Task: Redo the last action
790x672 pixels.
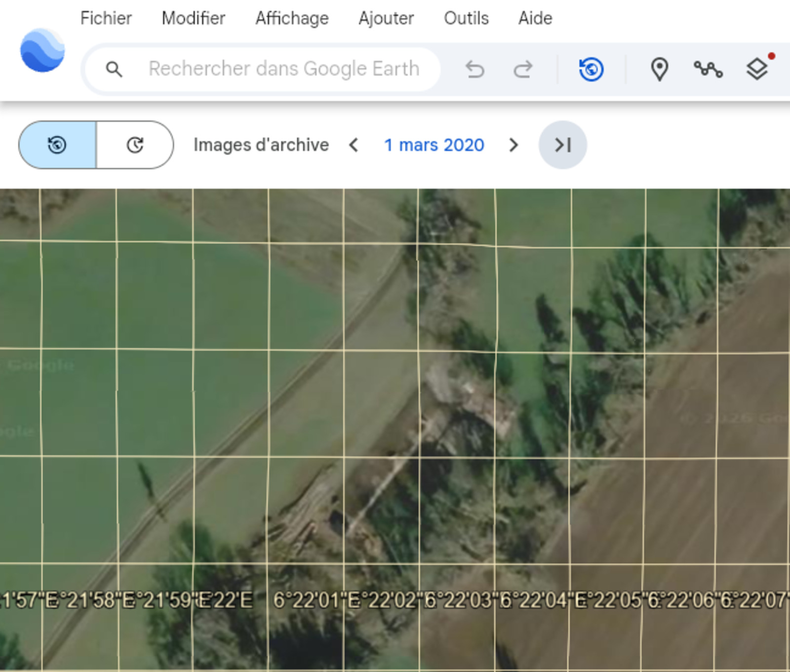Action: pyautogui.click(x=523, y=69)
